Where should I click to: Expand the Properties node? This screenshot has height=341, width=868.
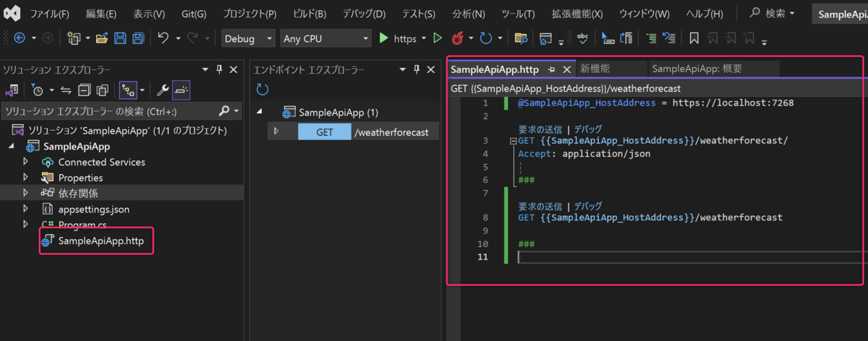[x=27, y=177]
